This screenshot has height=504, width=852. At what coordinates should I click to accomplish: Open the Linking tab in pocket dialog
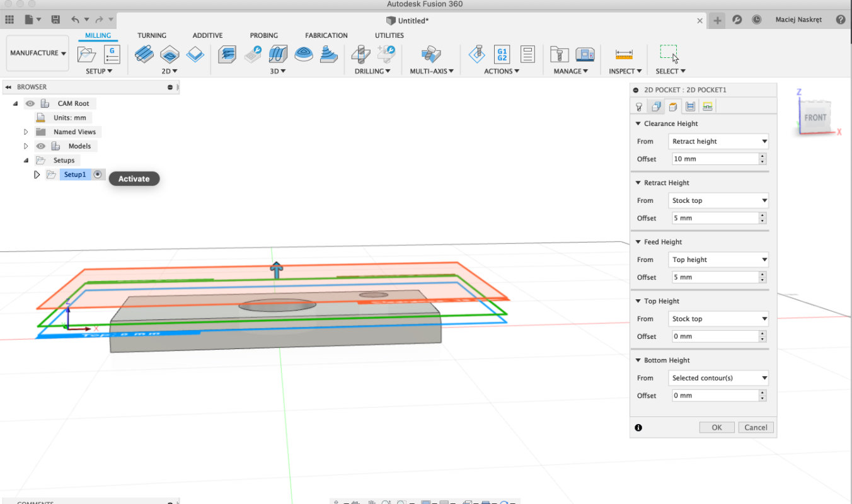coord(707,106)
